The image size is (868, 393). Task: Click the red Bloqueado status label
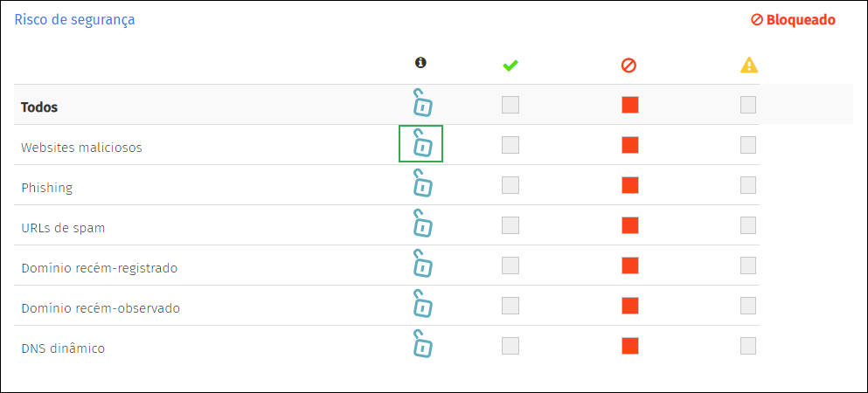[x=794, y=20]
